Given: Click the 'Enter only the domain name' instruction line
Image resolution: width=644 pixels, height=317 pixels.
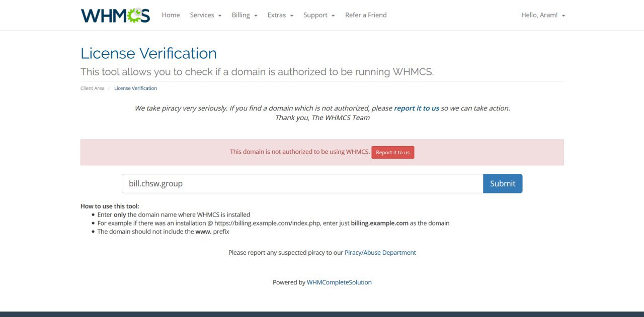Looking at the screenshot, I should 174,215.
